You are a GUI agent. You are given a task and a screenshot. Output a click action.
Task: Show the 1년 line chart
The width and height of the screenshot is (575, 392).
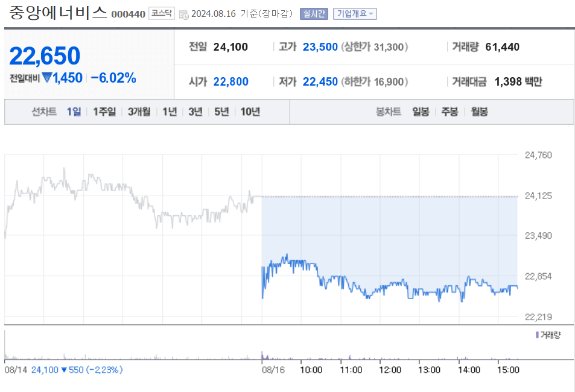click(170, 112)
